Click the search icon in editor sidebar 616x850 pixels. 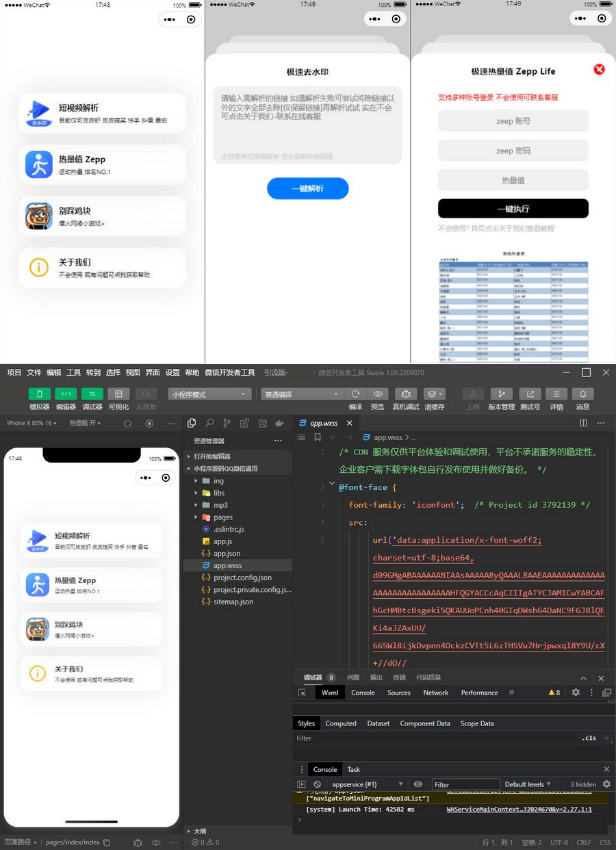tap(209, 423)
